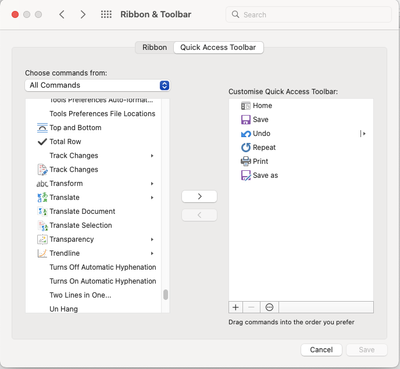Image resolution: width=400 pixels, height=369 pixels.
Task: Expand the Transparency submenu arrow
Action: (152, 239)
